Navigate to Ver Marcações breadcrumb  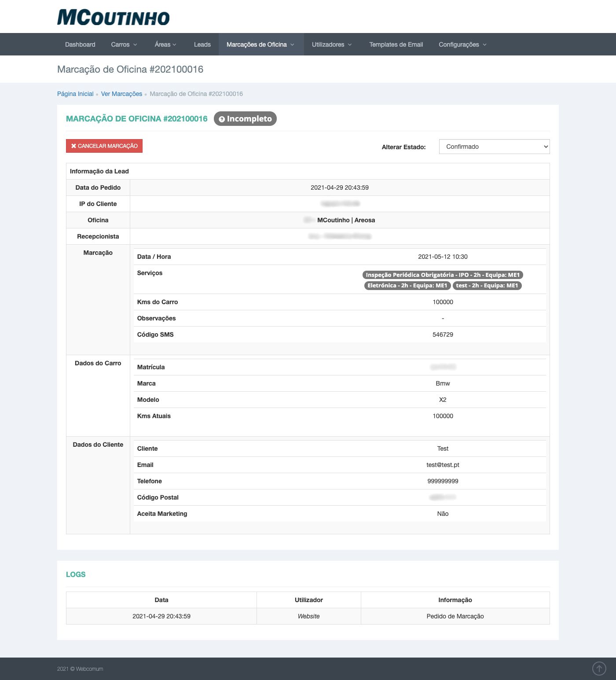tap(121, 94)
